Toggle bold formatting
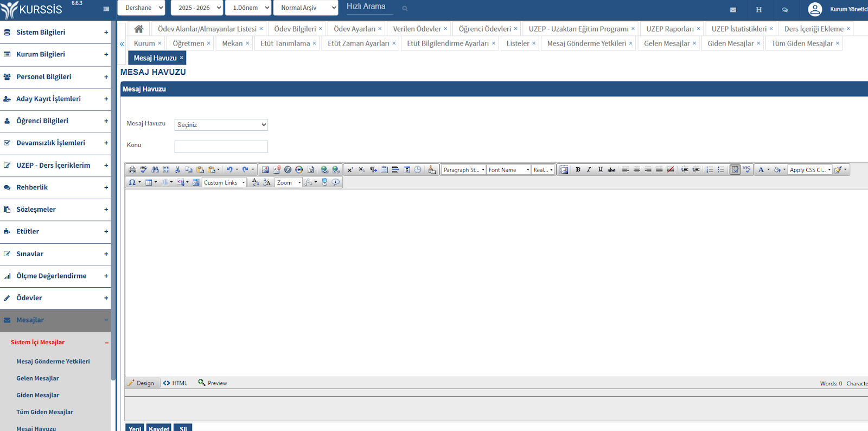The image size is (868, 431). click(578, 170)
